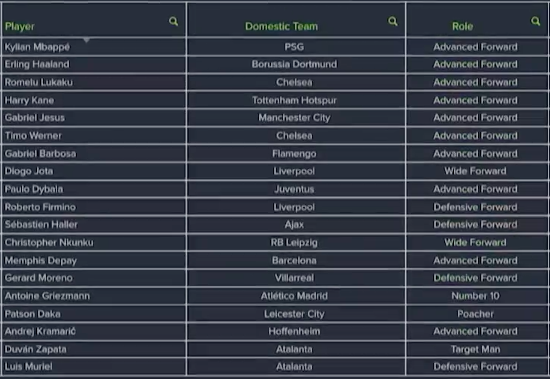This screenshot has width=550, height=379.
Task: Click the search icon in Player column
Action: click(173, 21)
